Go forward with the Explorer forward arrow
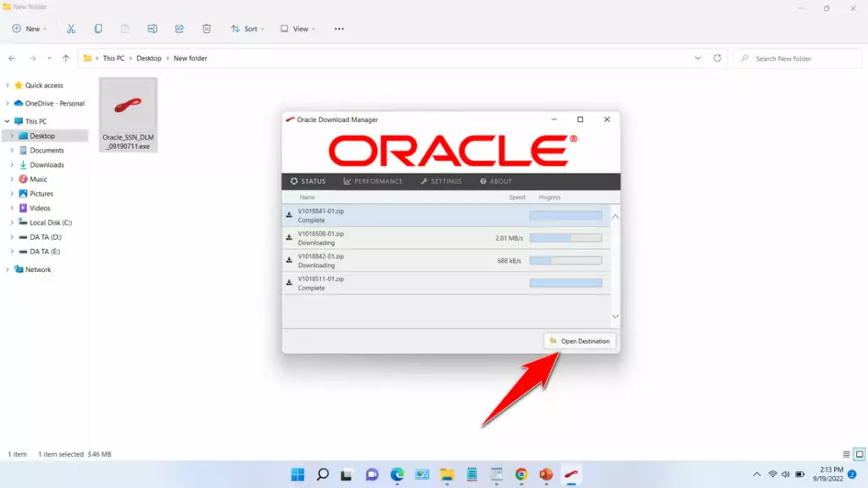This screenshot has height=488, width=868. (32, 58)
